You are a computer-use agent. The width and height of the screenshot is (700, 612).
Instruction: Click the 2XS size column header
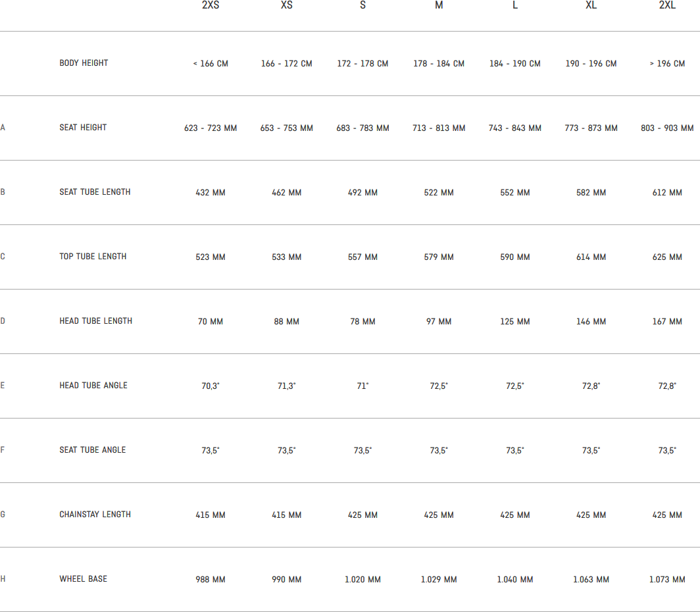[x=211, y=6]
